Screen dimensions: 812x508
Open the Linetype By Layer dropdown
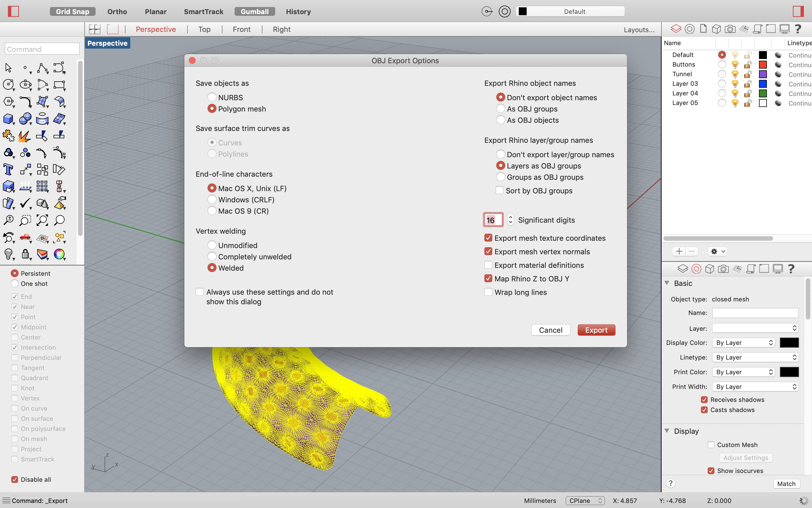tap(755, 357)
